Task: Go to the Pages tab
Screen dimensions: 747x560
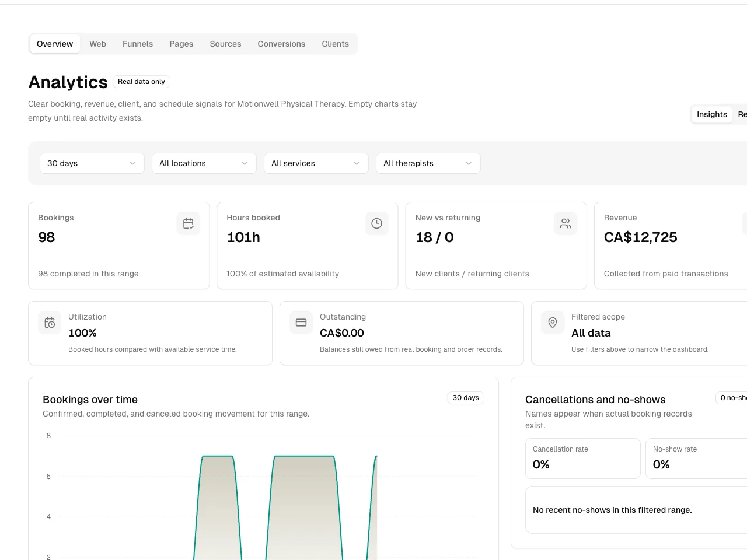Action: tap(181, 44)
